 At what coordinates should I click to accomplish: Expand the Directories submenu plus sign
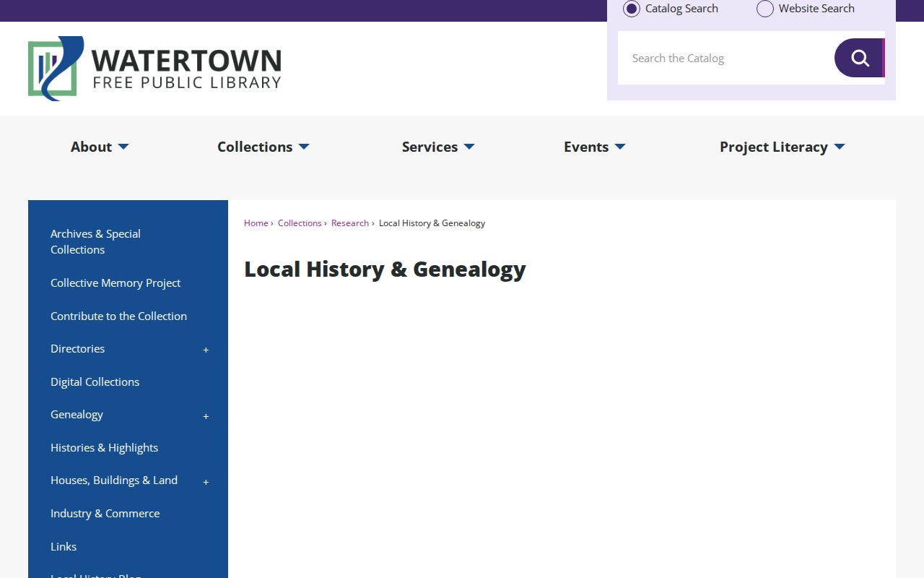(x=206, y=350)
